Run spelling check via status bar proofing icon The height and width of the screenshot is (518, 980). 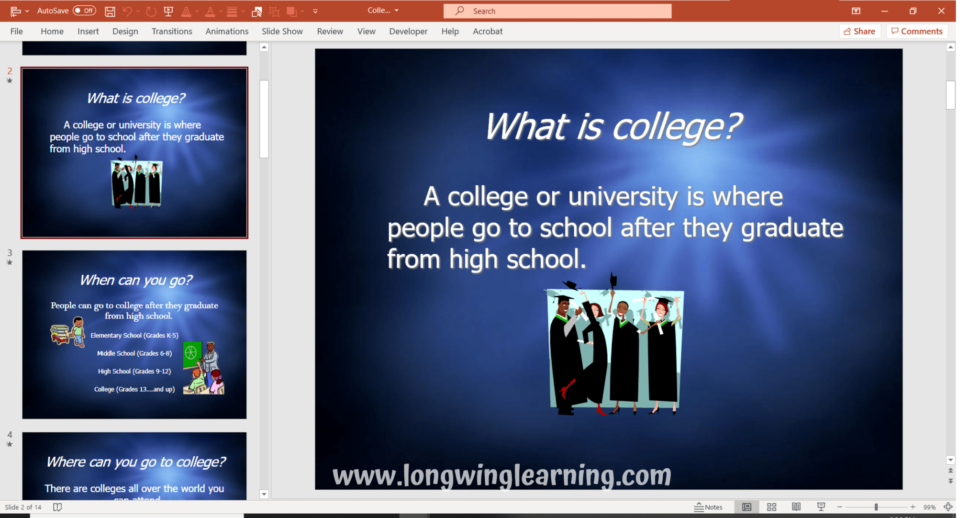click(x=57, y=507)
